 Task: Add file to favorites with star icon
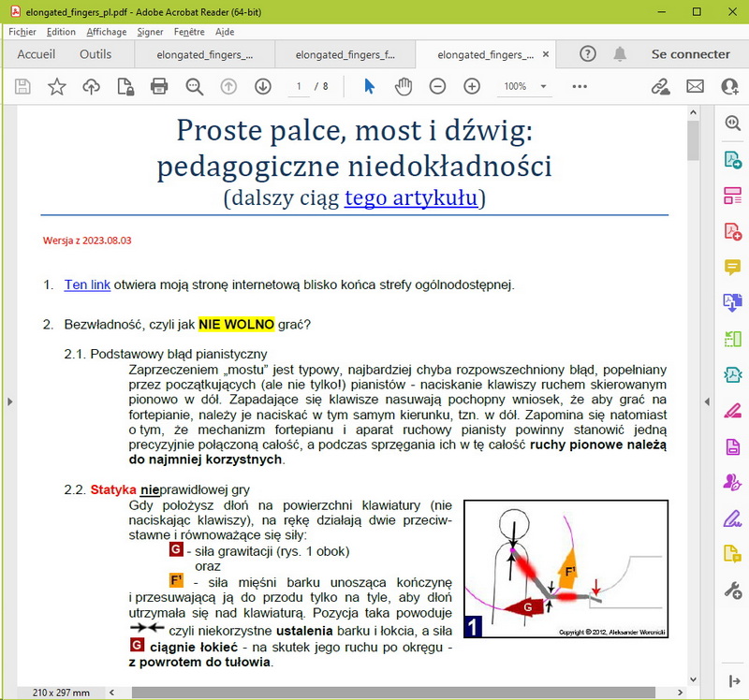(x=57, y=86)
